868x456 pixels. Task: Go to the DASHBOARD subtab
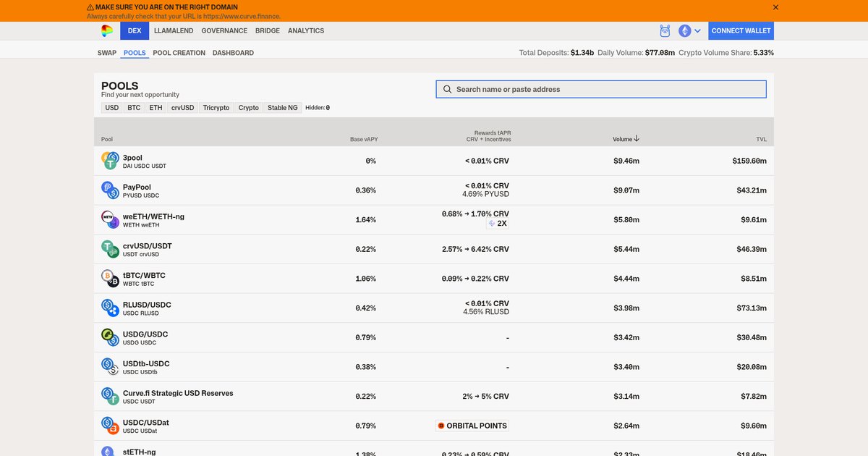click(233, 53)
